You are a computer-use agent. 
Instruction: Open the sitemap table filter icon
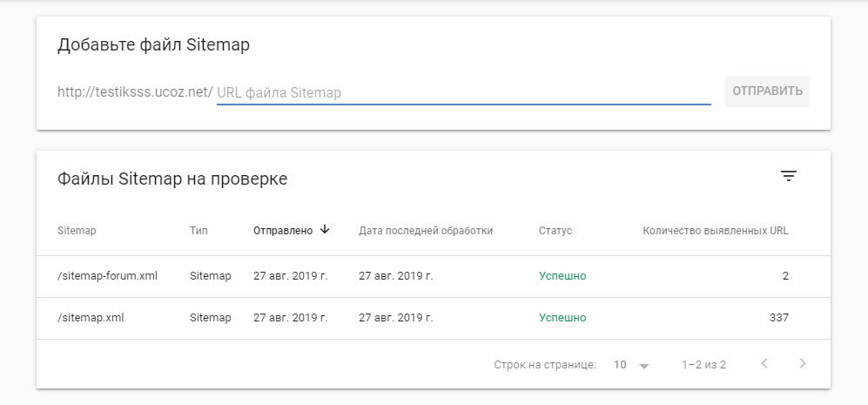pos(788,176)
